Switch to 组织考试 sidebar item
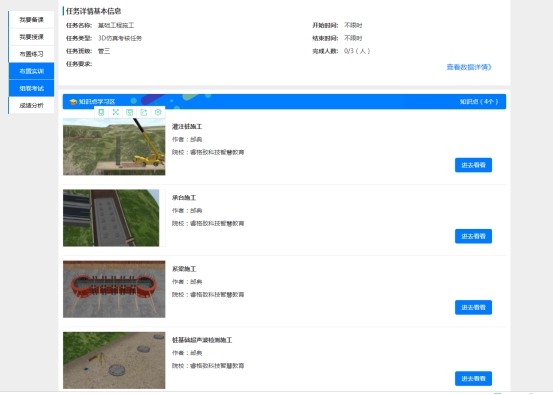This screenshot has width=553, height=395. click(x=31, y=88)
